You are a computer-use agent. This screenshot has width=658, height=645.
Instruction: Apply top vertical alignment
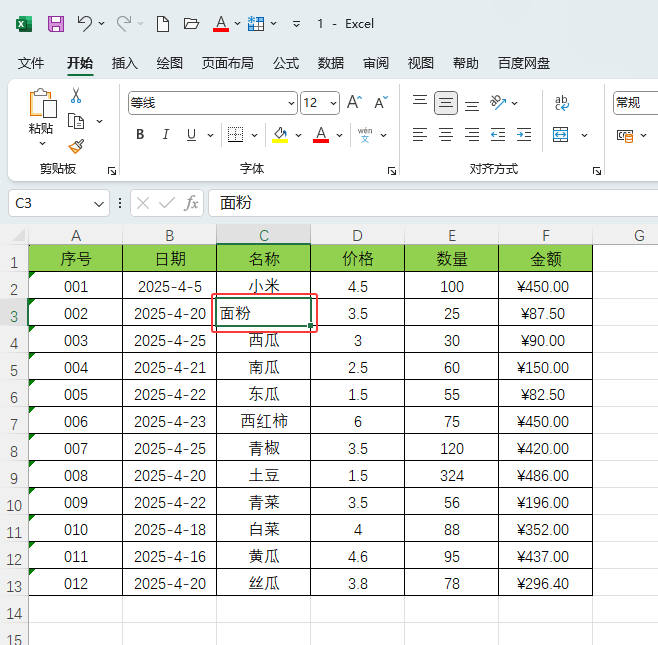(420, 102)
